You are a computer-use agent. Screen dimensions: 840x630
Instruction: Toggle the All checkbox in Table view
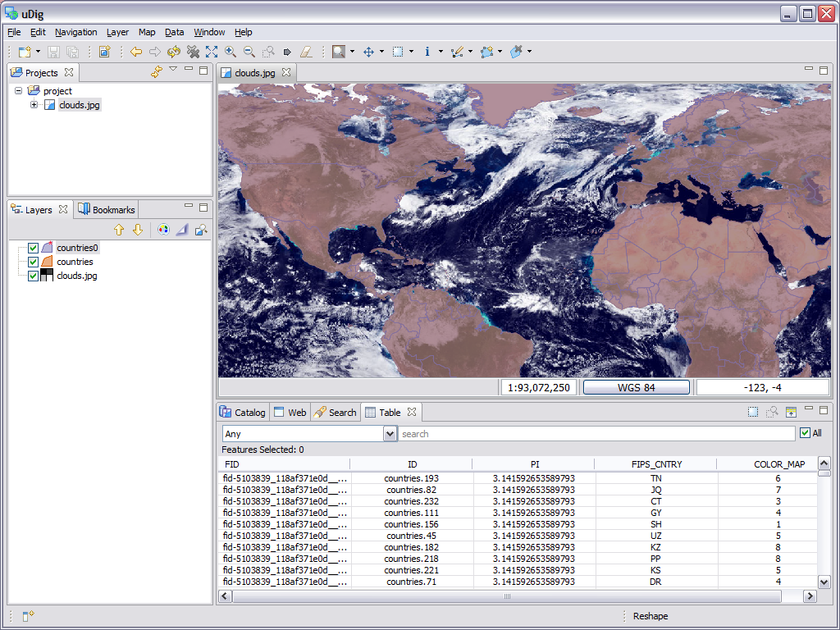(805, 433)
